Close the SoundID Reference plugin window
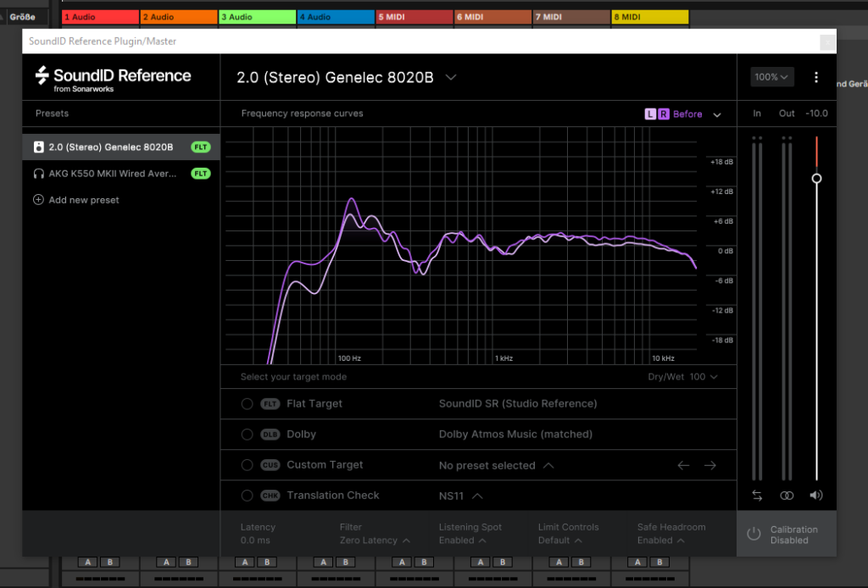The width and height of the screenshot is (868, 588). 827,42
